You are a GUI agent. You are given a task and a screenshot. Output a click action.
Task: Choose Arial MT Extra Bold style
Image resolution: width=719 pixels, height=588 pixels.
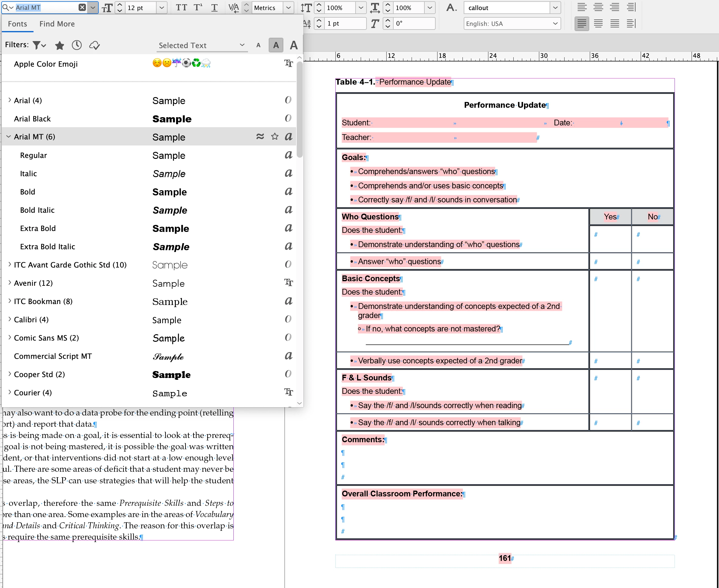pos(38,228)
